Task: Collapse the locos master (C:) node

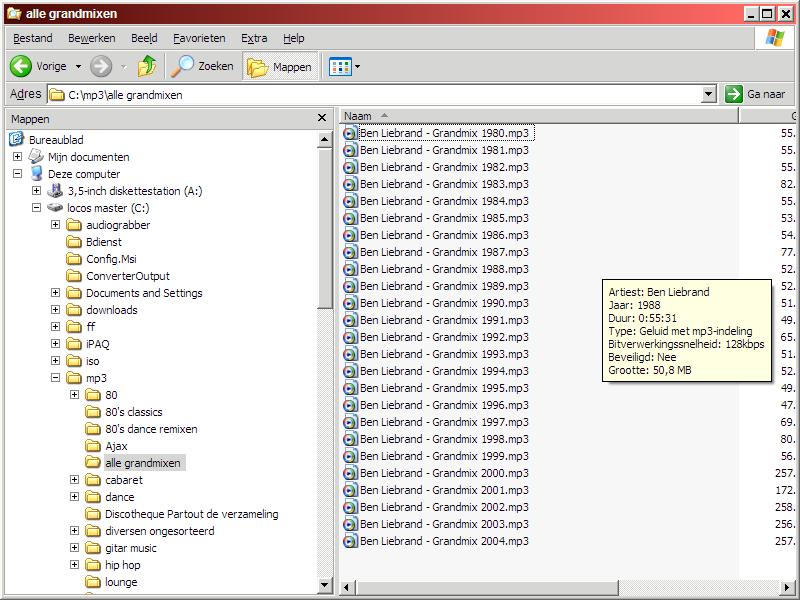Action: pos(36,208)
